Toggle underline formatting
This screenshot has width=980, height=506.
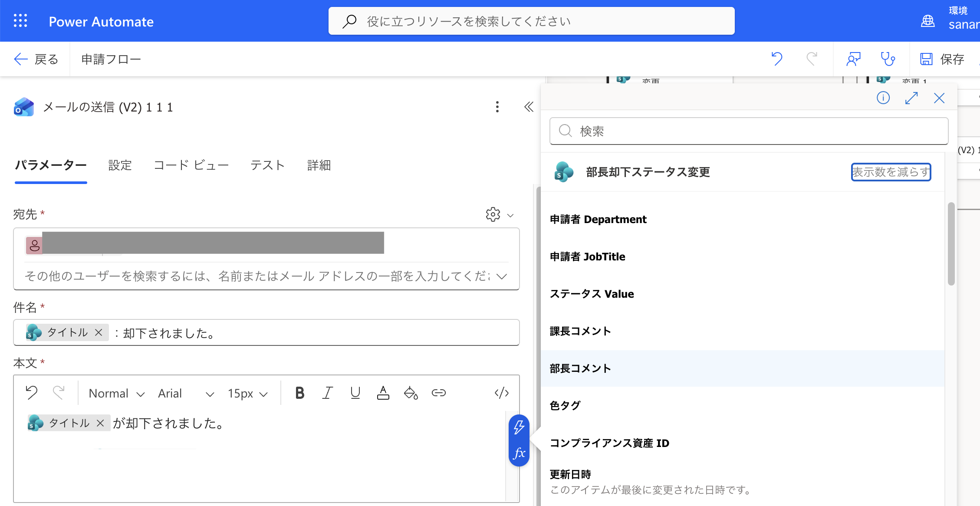pos(355,393)
